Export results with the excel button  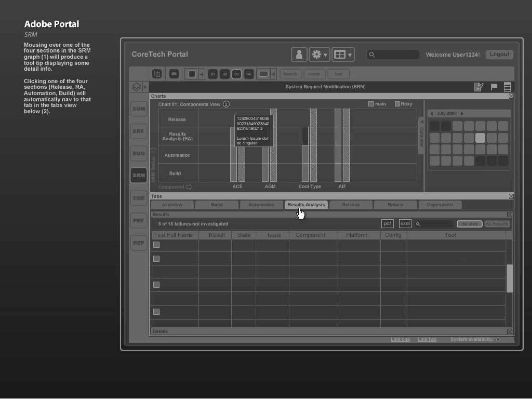click(405, 224)
